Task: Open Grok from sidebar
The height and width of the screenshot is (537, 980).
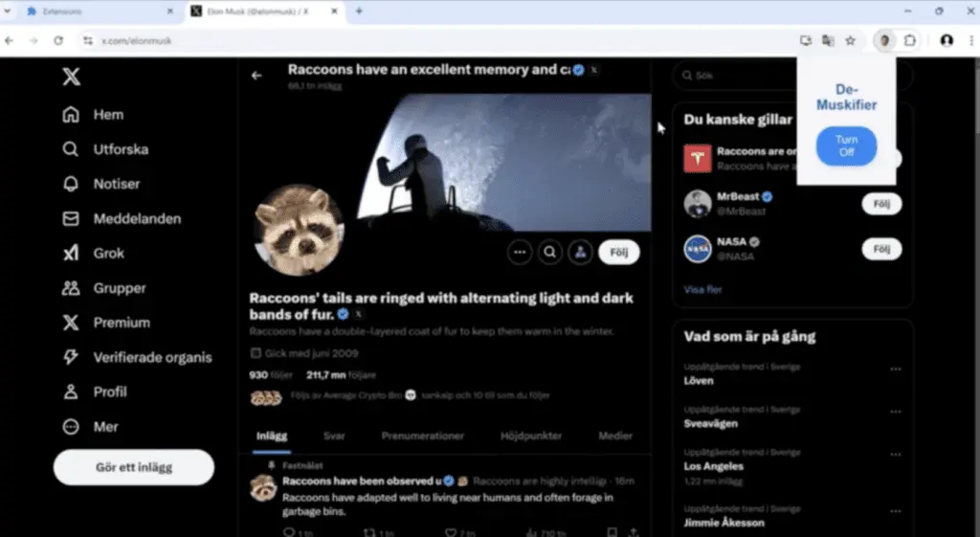Action: (x=93, y=253)
